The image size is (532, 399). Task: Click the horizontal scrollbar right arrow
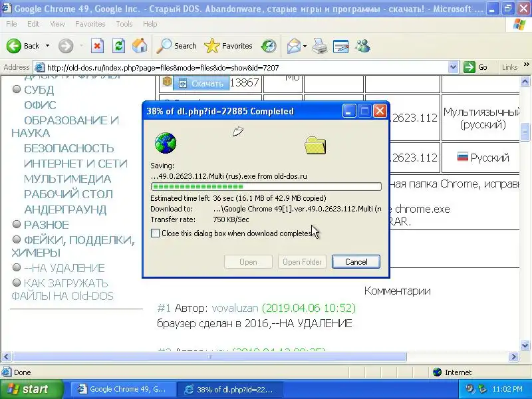514,356
